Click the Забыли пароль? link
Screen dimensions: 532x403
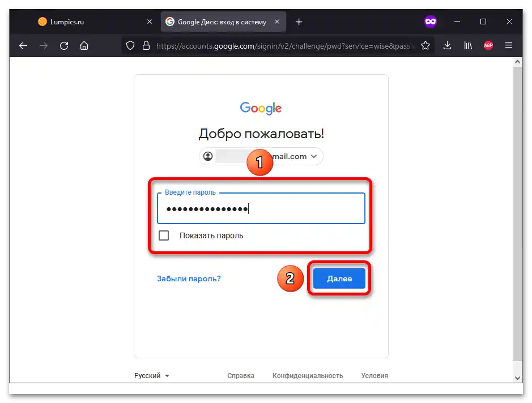189,278
